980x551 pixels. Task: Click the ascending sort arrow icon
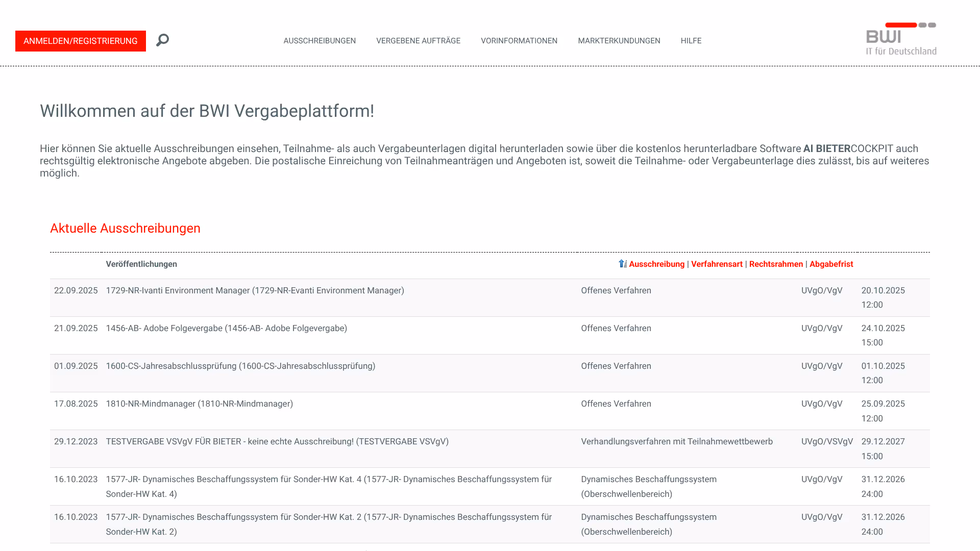click(x=622, y=264)
